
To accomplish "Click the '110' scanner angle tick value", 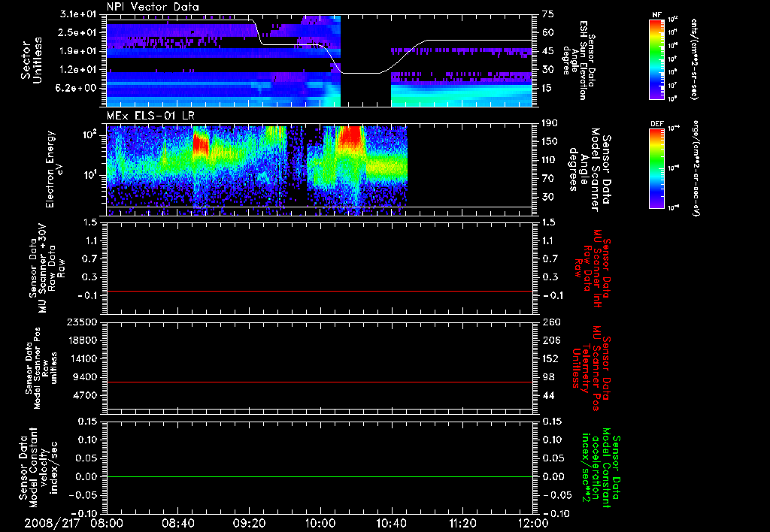I will point(550,160).
